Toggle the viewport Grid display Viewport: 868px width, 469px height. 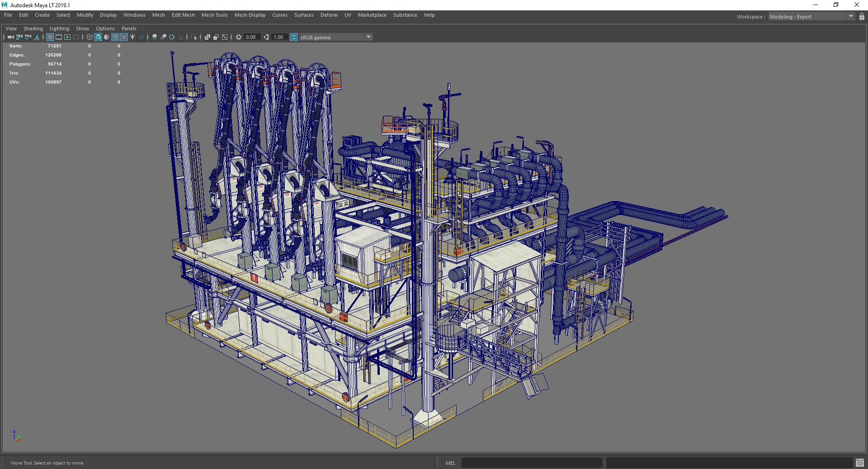50,37
